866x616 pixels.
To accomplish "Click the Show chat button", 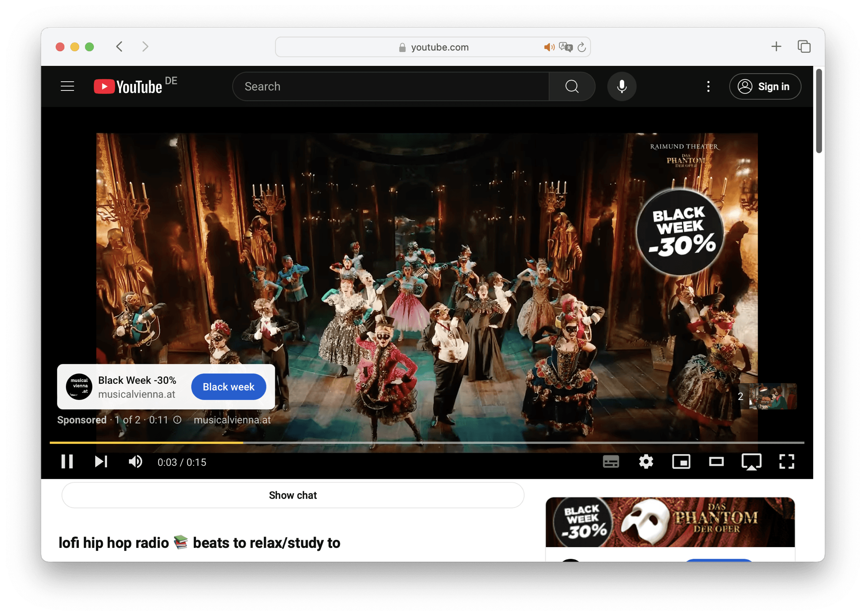I will 293,495.
